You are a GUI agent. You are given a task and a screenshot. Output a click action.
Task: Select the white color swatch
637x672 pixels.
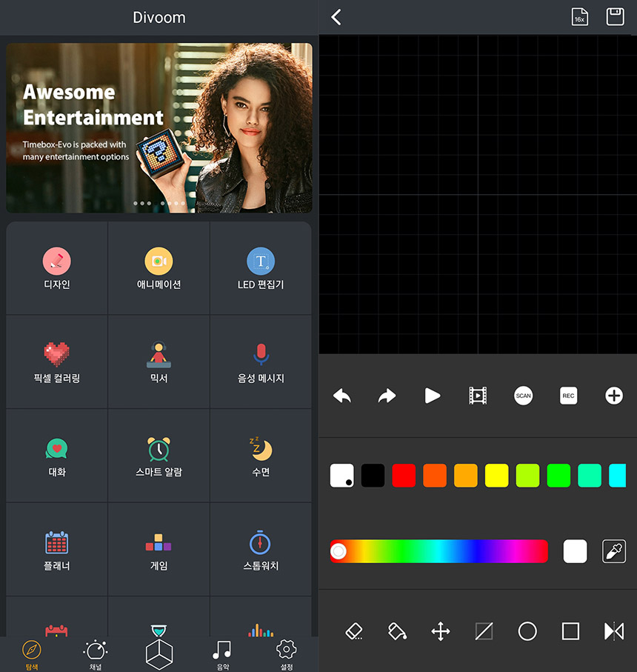tap(342, 475)
